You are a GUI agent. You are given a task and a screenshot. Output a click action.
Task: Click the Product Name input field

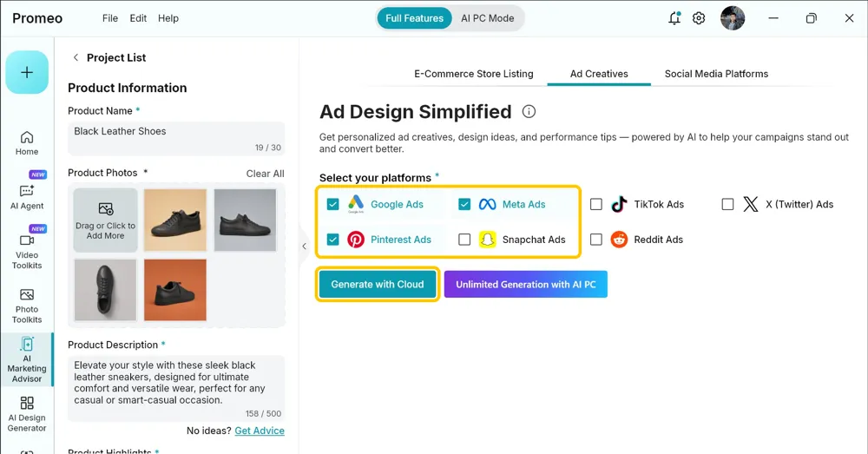(176, 138)
